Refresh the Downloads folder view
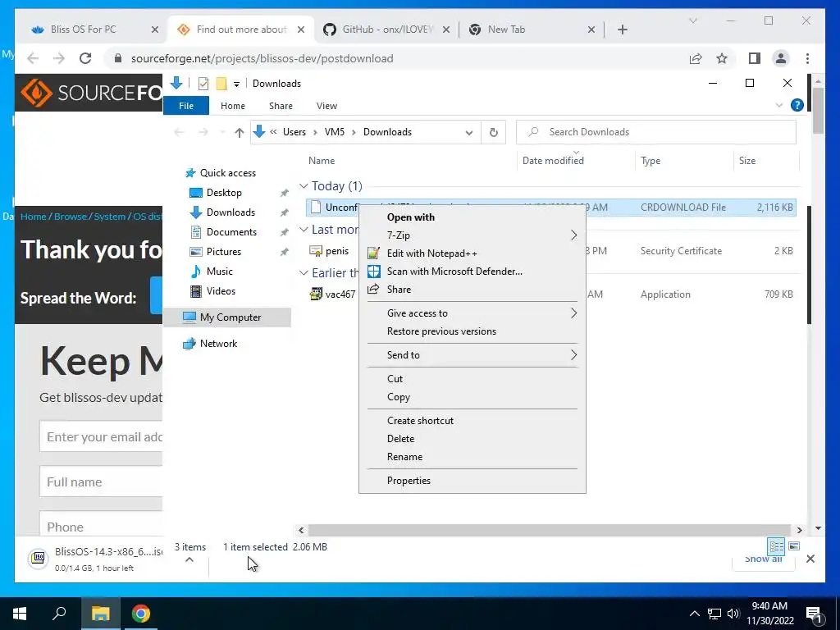Screen dimensions: 840x630 pos(493,132)
